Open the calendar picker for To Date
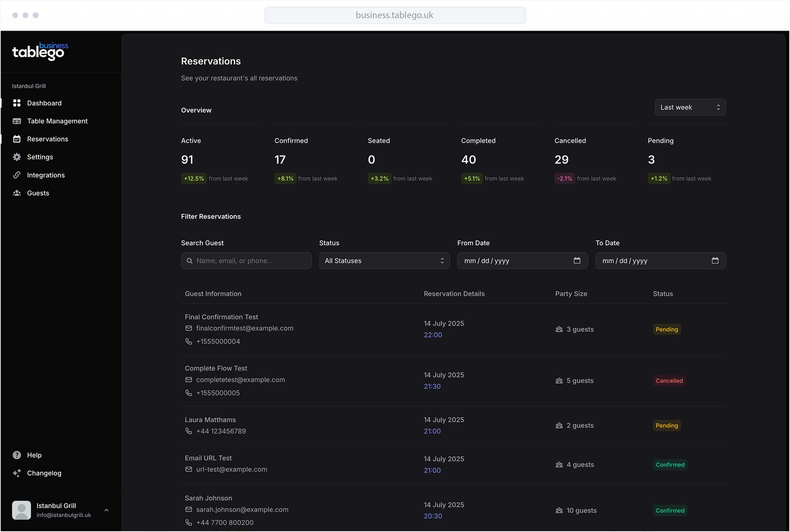Image resolution: width=790 pixels, height=532 pixels. [715, 261]
